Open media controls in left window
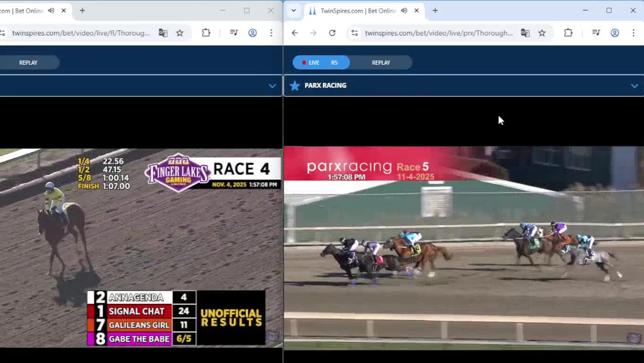 point(234,33)
